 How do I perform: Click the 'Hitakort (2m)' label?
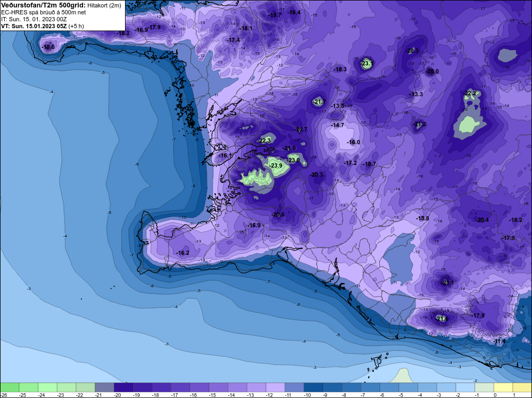click(104, 6)
